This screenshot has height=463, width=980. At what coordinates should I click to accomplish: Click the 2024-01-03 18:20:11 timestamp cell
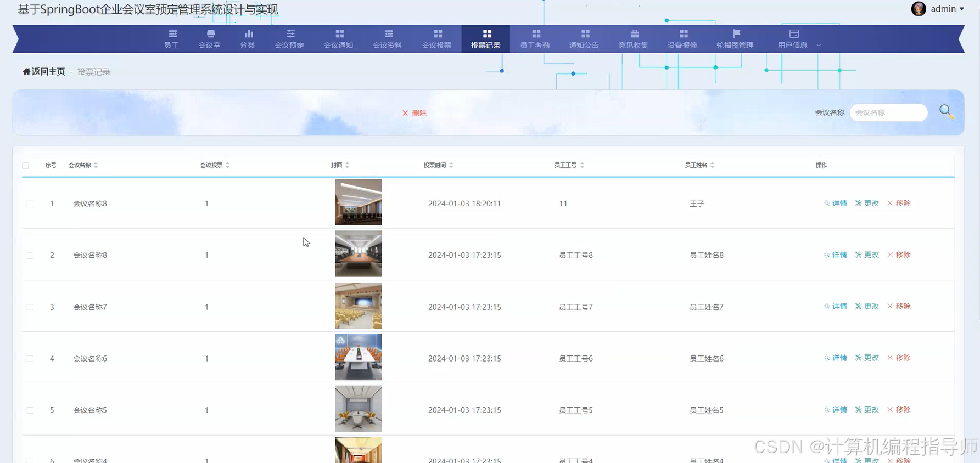coord(464,204)
